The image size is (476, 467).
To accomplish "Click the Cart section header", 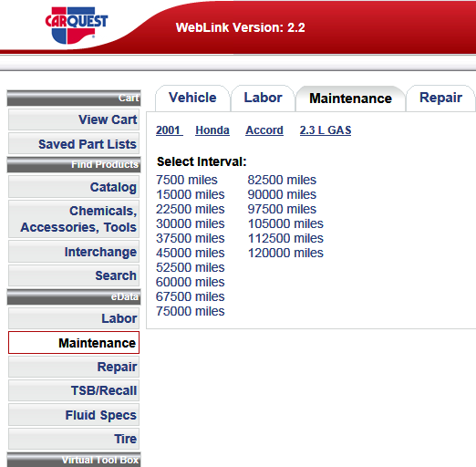I will point(74,98).
